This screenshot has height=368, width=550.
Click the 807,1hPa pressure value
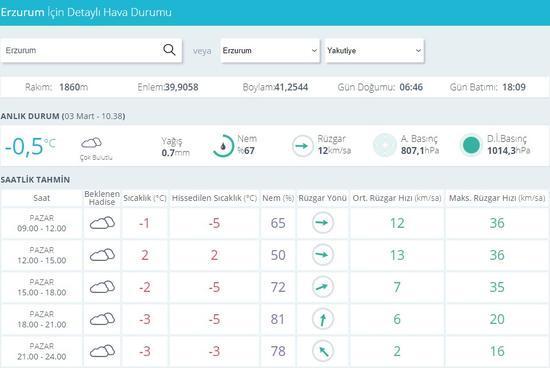click(420, 151)
